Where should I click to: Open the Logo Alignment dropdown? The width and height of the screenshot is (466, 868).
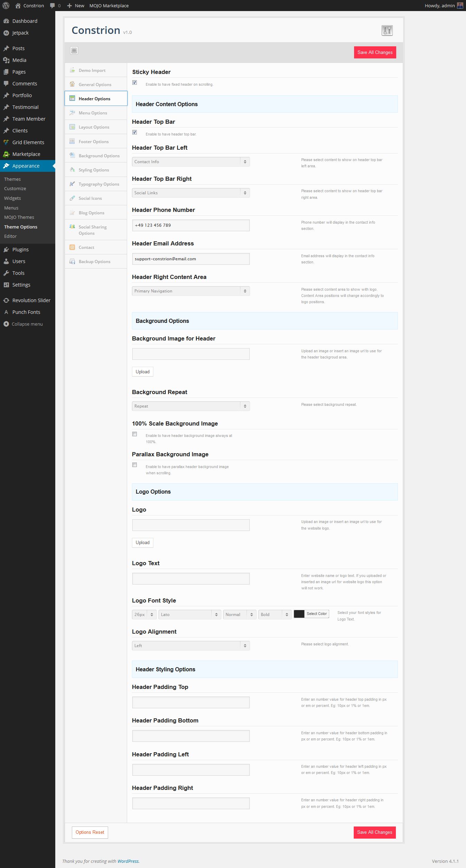point(191,646)
